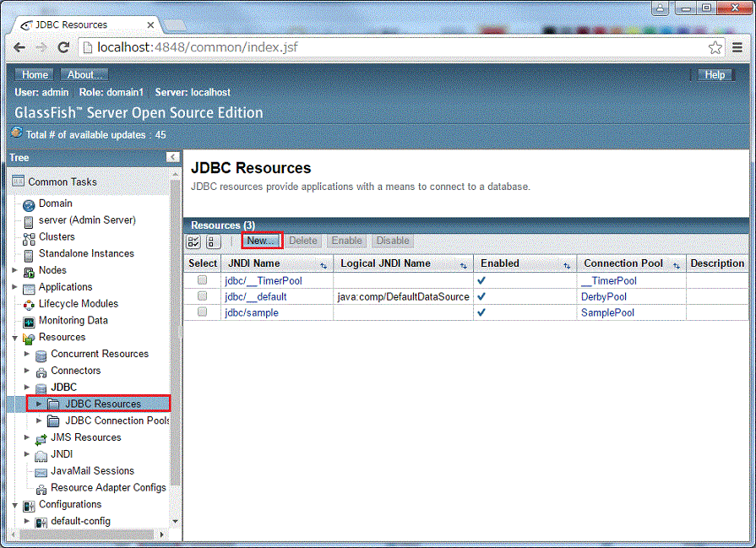Open the jdbc/__TimerPool resource link
756x548 pixels.
tap(264, 280)
